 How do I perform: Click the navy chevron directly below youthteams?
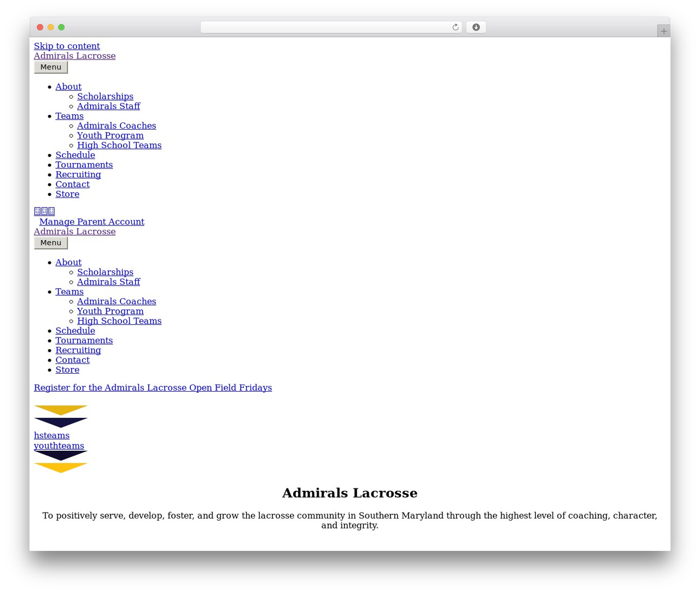61,455
